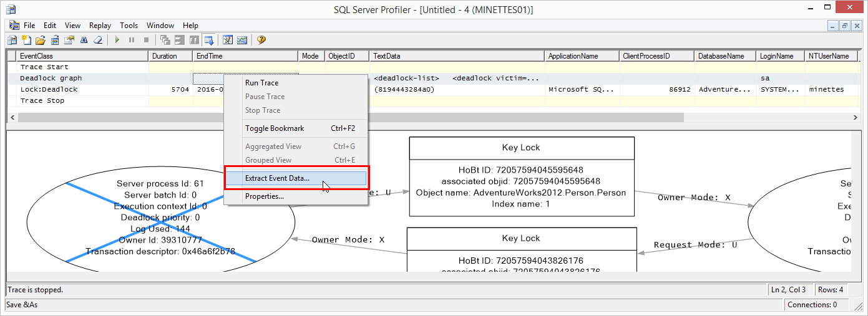The height and width of the screenshot is (316, 868).
Task: Click the Find binoculars icon
Action: pyautogui.click(x=84, y=40)
